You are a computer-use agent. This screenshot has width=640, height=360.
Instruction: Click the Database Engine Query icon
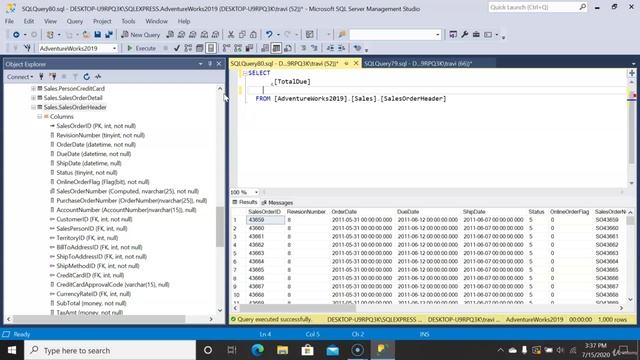click(x=170, y=35)
